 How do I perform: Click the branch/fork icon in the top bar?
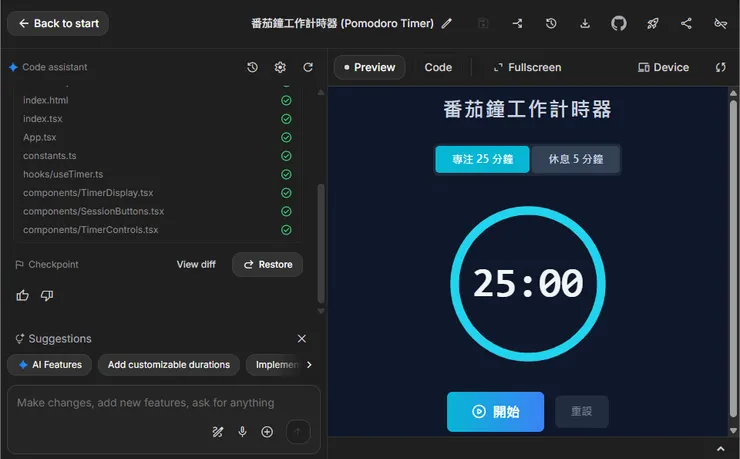pos(517,24)
